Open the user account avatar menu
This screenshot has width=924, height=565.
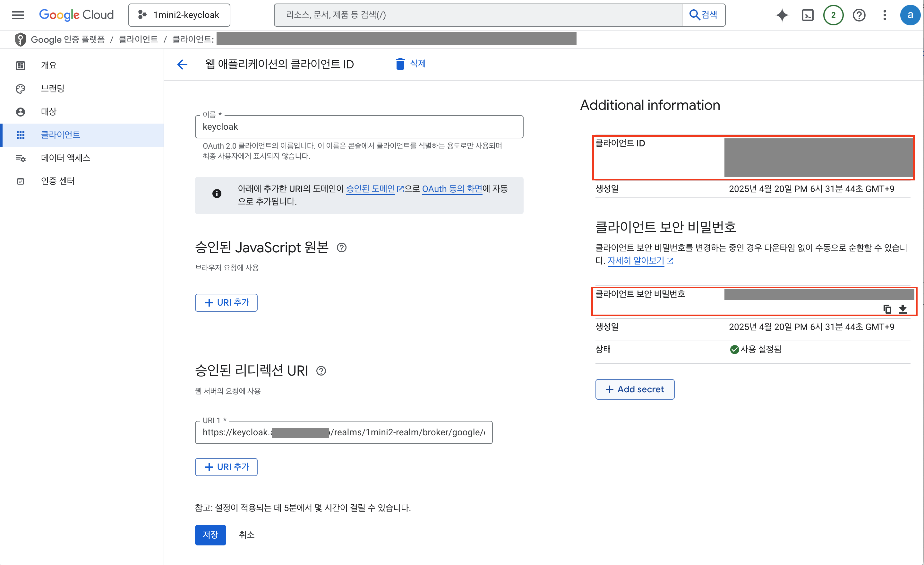[910, 15]
